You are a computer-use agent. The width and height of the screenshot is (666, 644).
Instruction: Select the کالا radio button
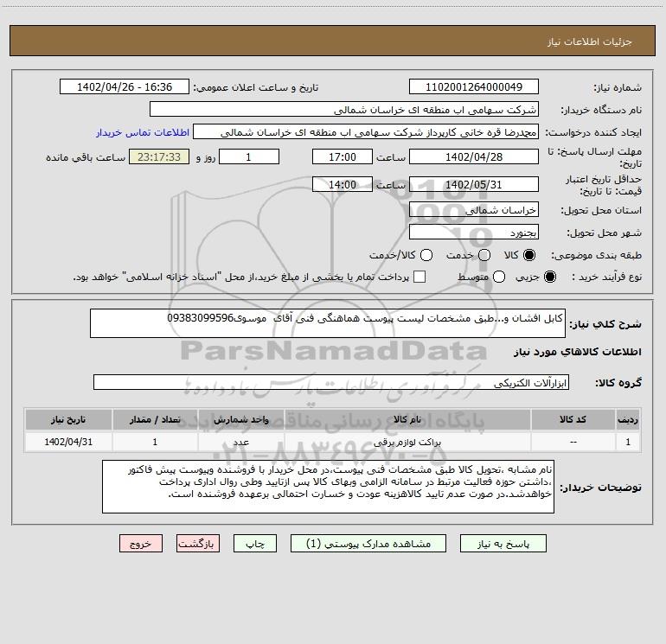pyautogui.click(x=529, y=255)
